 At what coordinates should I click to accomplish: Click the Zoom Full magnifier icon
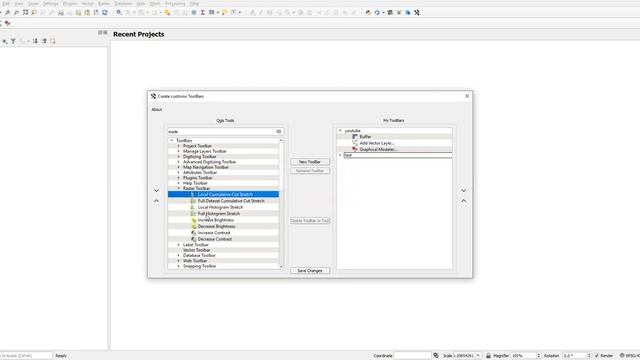(x=25, y=13)
